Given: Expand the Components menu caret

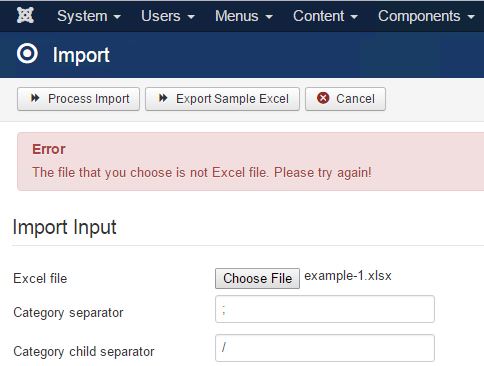Looking at the screenshot, I should 471,17.
